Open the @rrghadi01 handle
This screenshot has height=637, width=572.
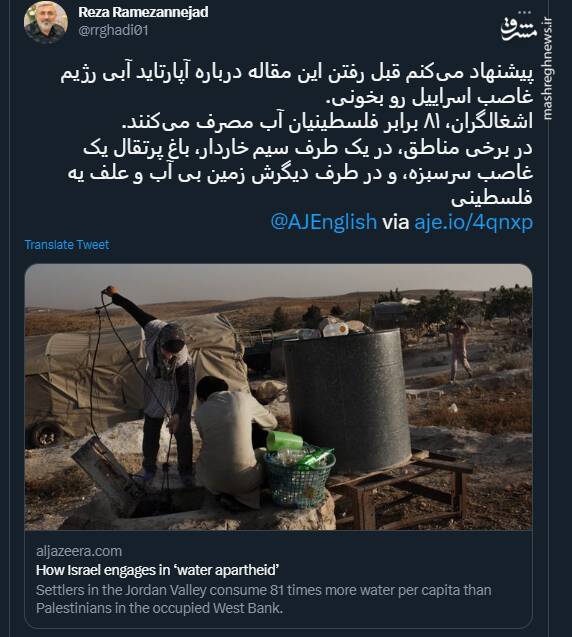click(113, 31)
